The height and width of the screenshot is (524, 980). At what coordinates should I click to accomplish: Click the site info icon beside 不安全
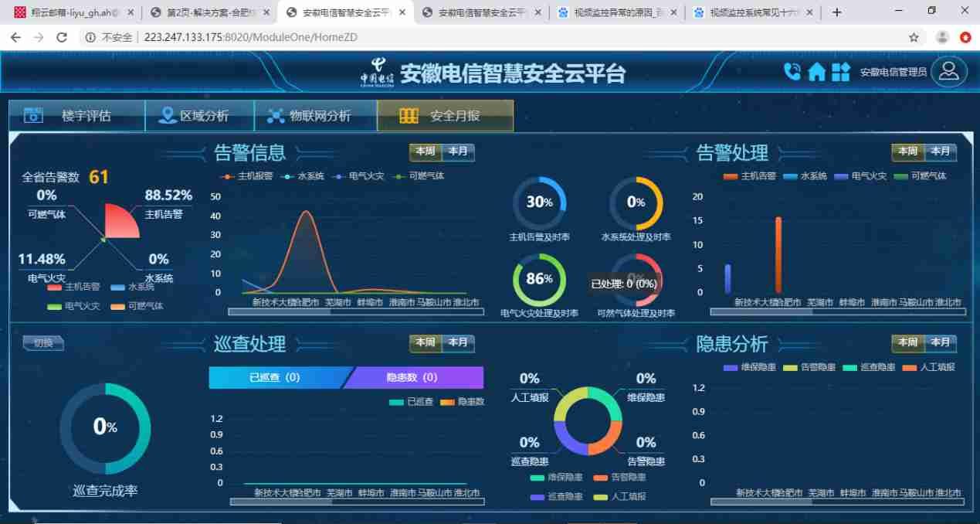click(90, 37)
